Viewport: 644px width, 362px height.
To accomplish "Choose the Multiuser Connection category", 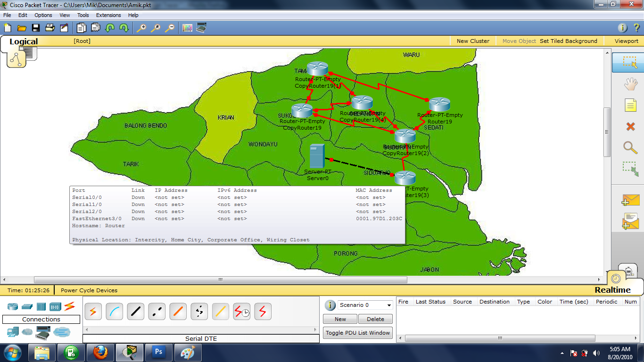I will [x=62, y=332].
